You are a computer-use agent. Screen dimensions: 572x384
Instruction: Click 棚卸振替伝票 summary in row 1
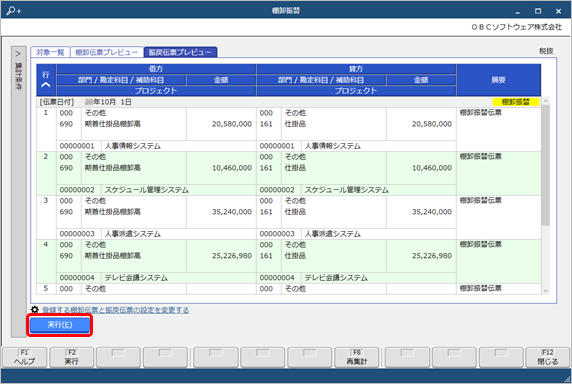tap(481, 113)
